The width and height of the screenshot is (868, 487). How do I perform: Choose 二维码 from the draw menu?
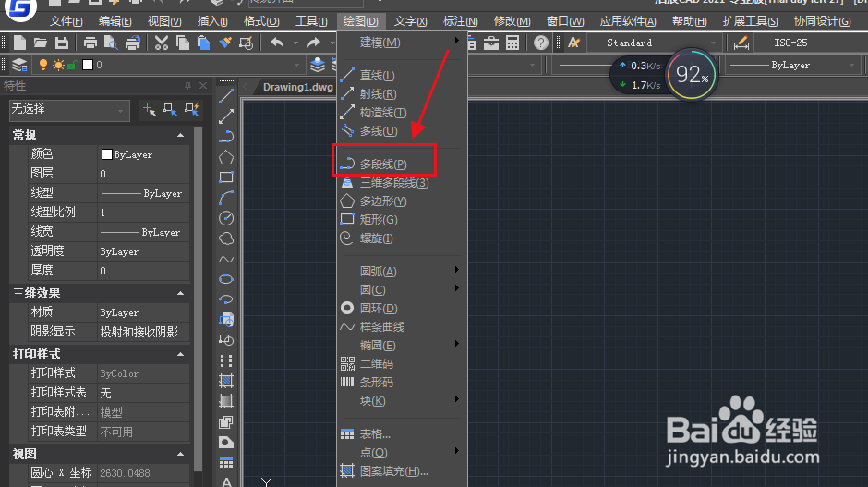tap(402, 363)
